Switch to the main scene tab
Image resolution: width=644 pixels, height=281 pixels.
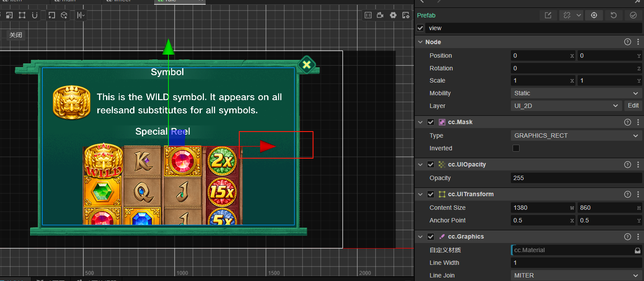(x=77, y=1)
